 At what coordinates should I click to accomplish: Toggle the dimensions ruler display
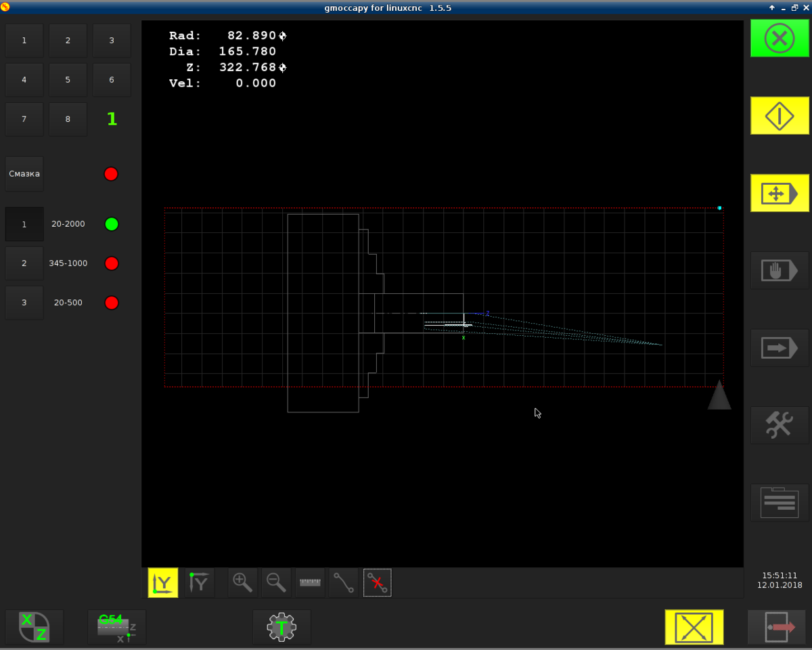(310, 582)
